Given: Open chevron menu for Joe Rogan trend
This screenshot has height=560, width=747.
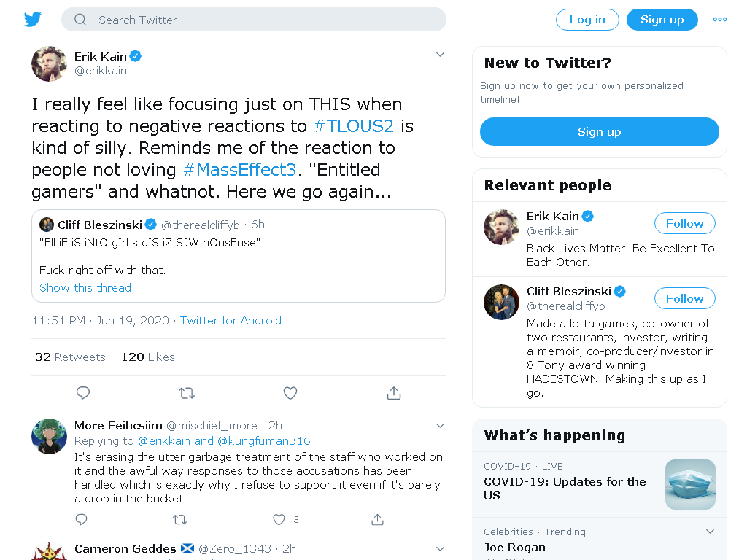Looking at the screenshot, I should 710,532.
